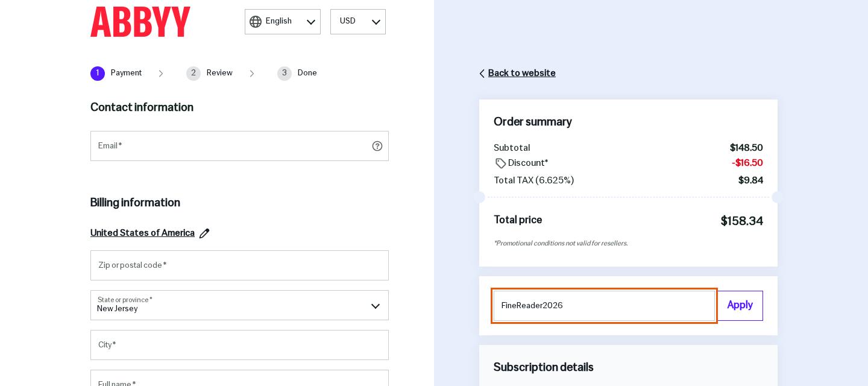Open the English language dropdown
The image size is (868, 386).
[x=283, y=22]
